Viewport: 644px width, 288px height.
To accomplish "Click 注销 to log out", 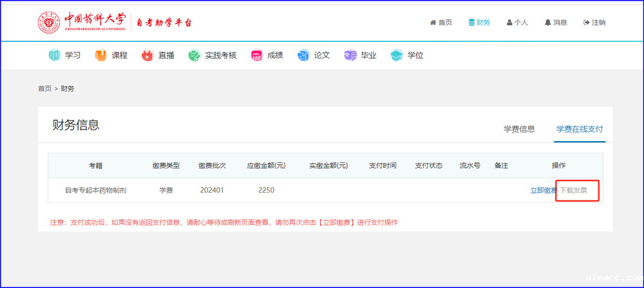I will [594, 23].
